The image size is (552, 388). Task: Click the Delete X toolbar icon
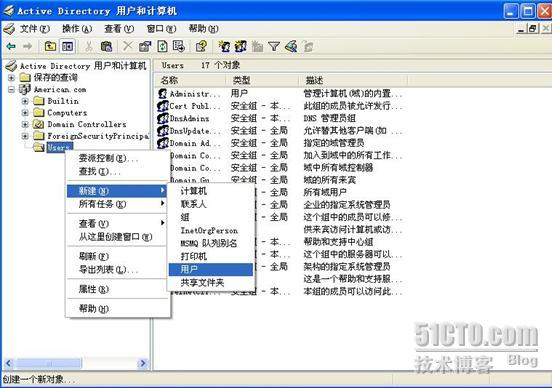(x=127, y=46)
